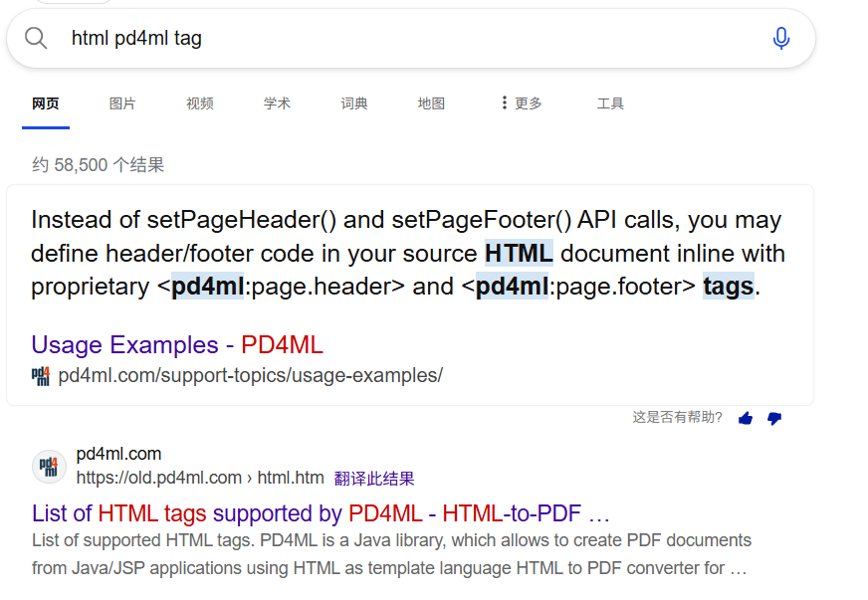Click '约 58,500 个结果' result count
The height and width of the screenshot is (600, 868).
(98, 165)
